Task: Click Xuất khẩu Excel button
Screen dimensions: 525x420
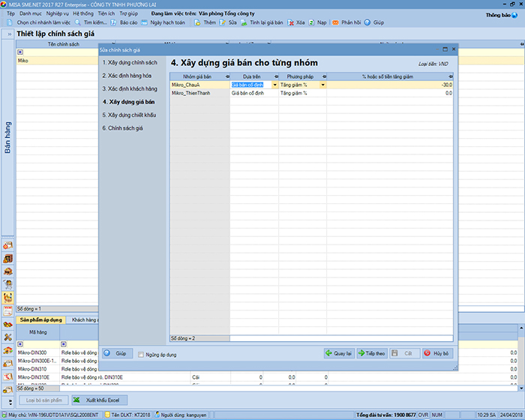Action: tap(100, 400)
